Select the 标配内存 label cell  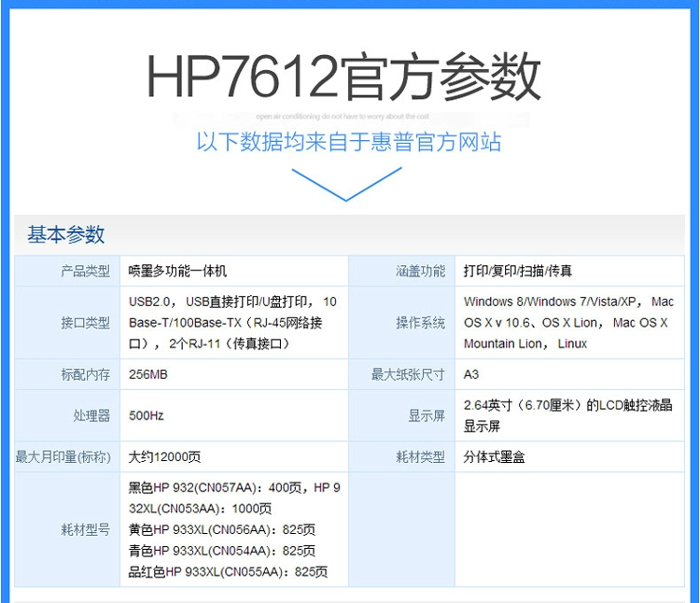point(67,374)
